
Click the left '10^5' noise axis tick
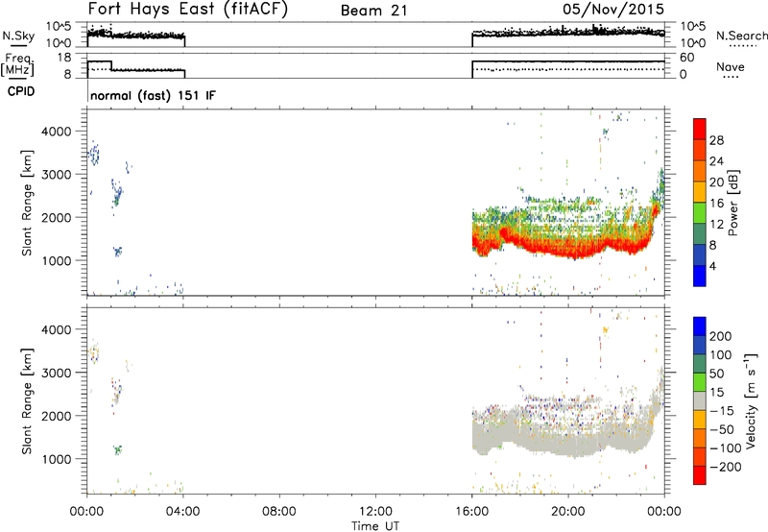[59, 26]
